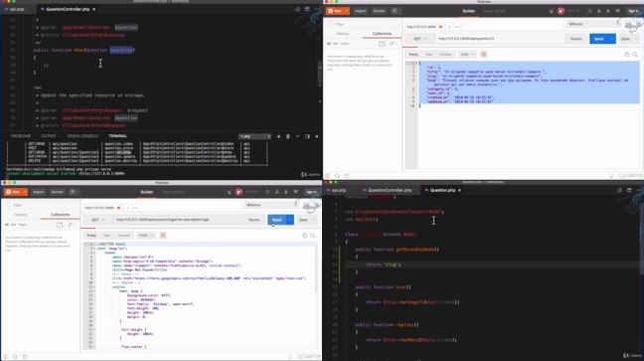
Task: Open the terminal shell selector dropdown showing php
Action: [255, 136]
